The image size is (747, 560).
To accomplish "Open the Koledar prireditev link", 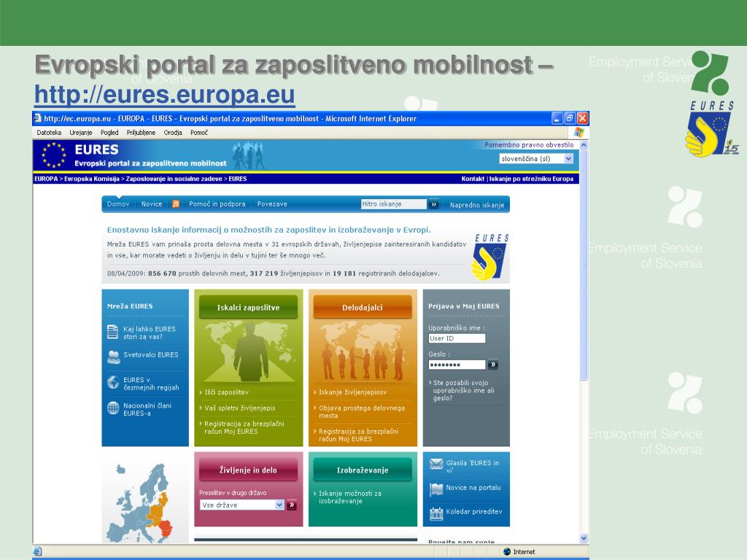I will (x=474, y=512).
